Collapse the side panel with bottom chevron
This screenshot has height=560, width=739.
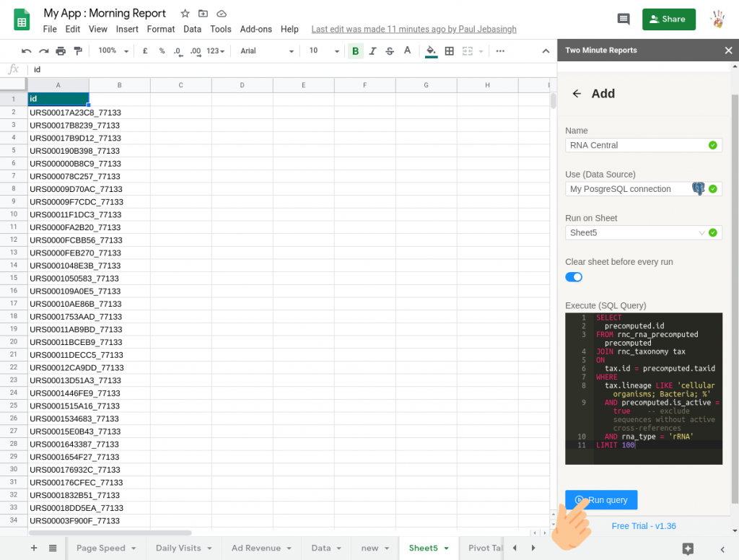coord(722,549)
